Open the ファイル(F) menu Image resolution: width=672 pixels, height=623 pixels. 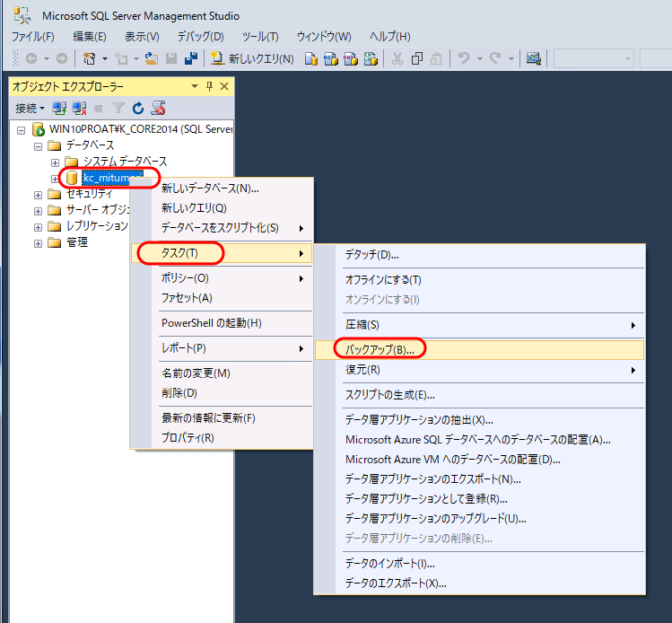coord(33,37)
